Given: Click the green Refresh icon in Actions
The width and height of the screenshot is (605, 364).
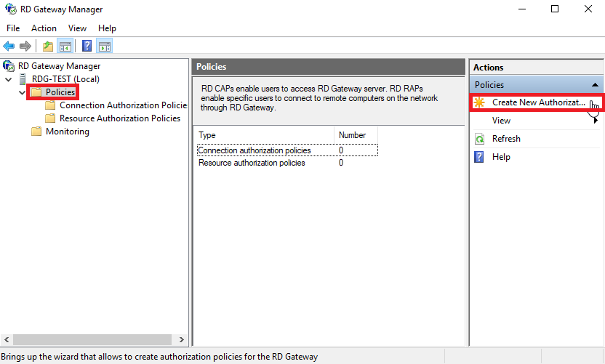Looking at the screenshot, I should [479, 139].
